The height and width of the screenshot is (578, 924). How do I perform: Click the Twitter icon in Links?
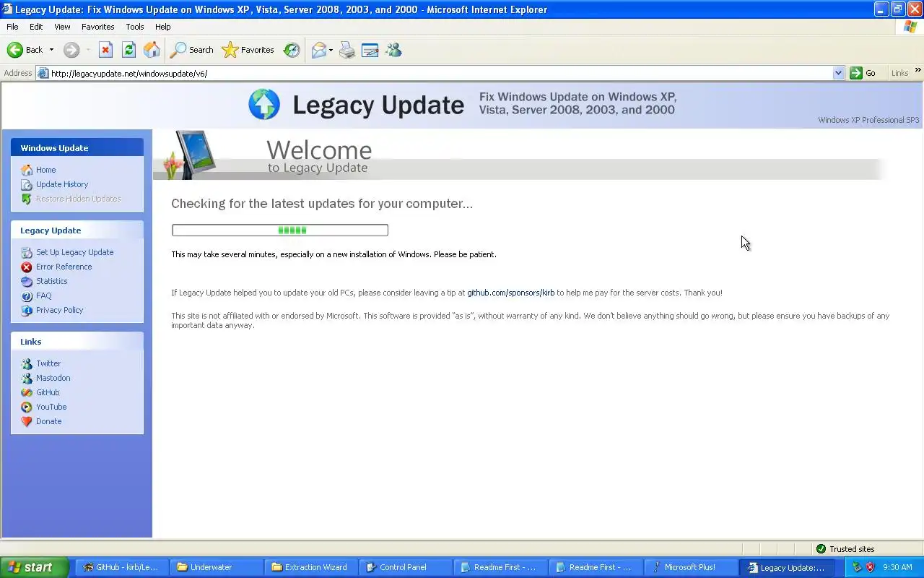tap(27, 363)
